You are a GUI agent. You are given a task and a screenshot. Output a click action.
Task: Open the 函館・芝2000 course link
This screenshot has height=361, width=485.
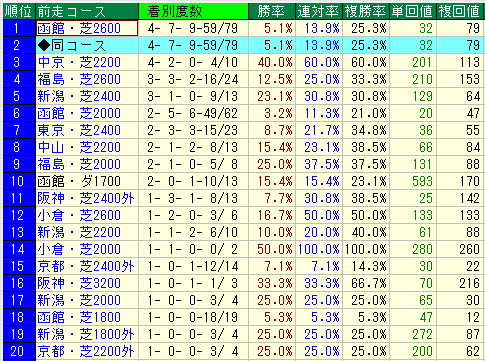[79, 113]
